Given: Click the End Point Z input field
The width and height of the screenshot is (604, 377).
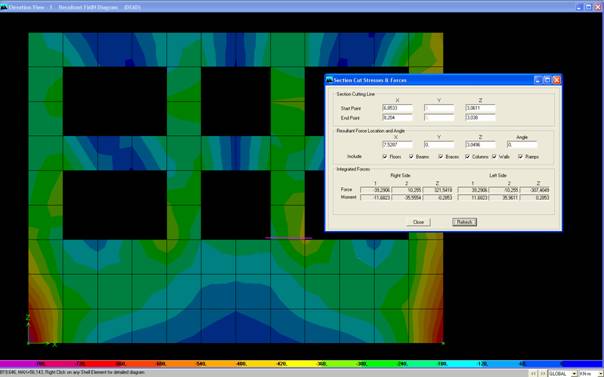Looking at the screenshot, I should 480,118.
